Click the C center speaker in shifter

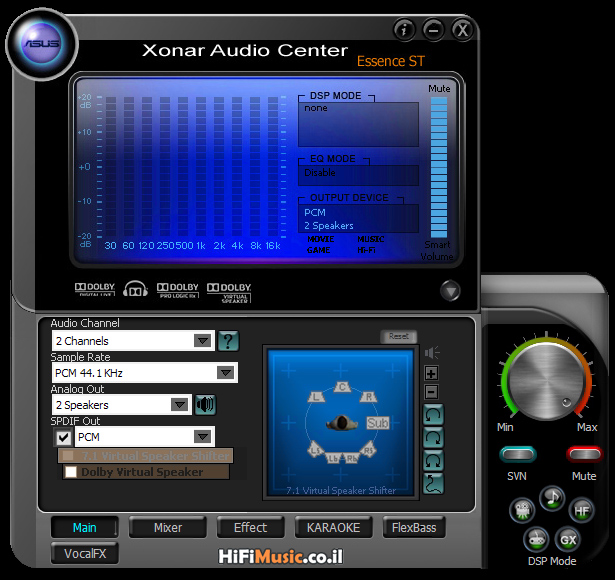[342, 387]
